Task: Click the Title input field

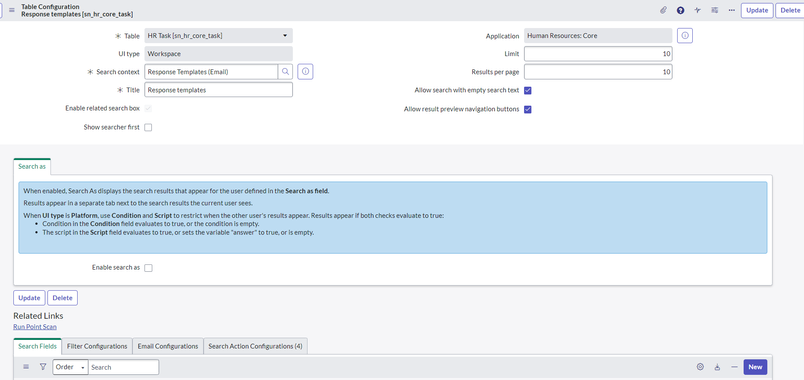Action: [218, 90]
